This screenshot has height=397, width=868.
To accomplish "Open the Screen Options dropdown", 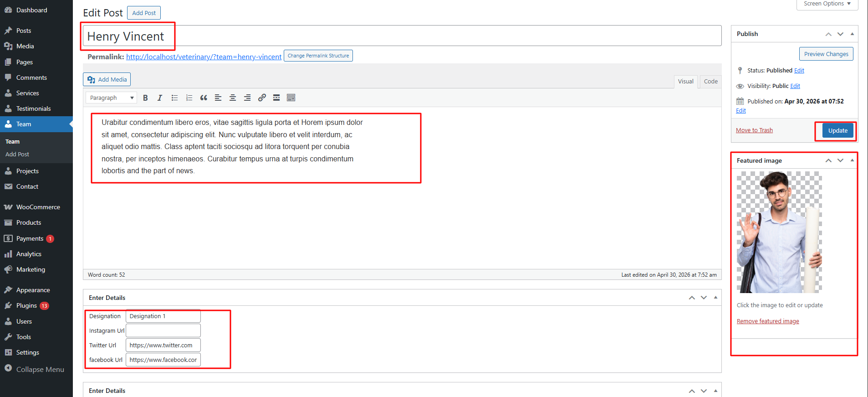I will pyautogui.click(x=827, y=4).
